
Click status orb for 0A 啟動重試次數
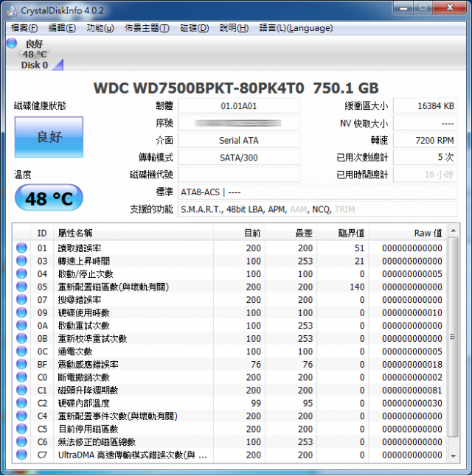[21, 325]
